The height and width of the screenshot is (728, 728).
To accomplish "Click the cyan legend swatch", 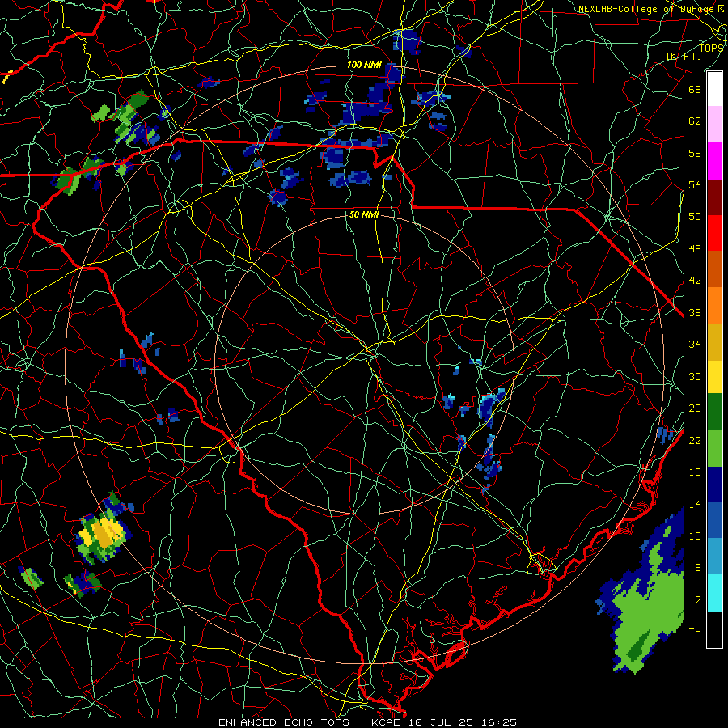I will (x=714, y=593).
